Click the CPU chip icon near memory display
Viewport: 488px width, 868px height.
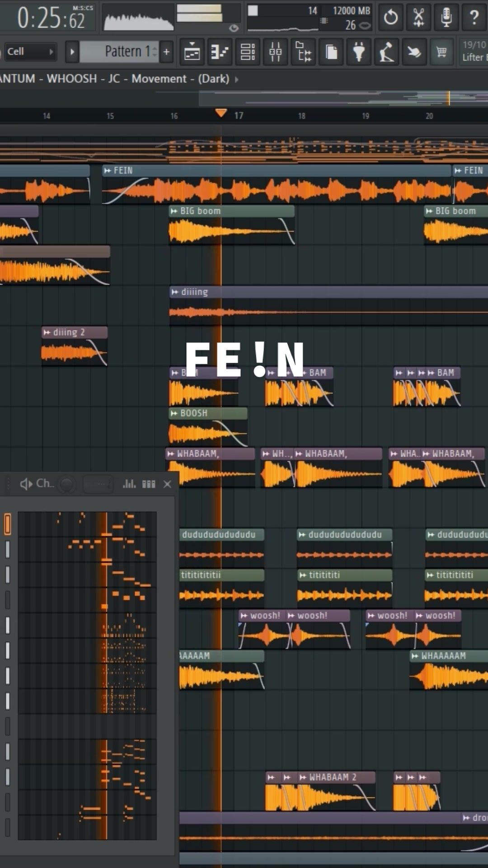click(x=324, y=20)
